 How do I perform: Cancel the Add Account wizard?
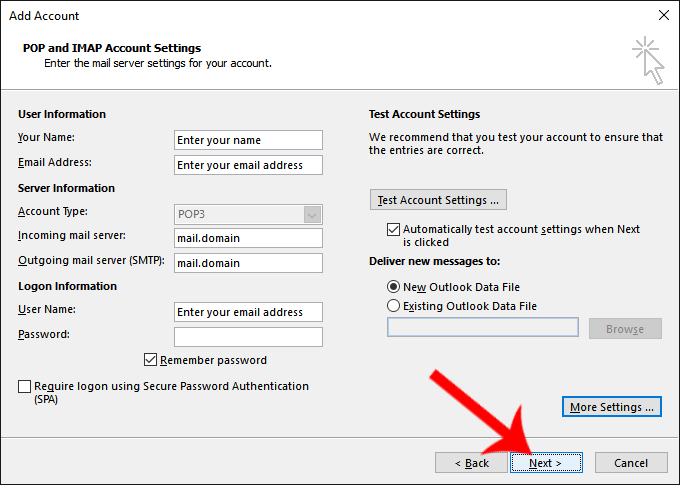coord(631,463)
